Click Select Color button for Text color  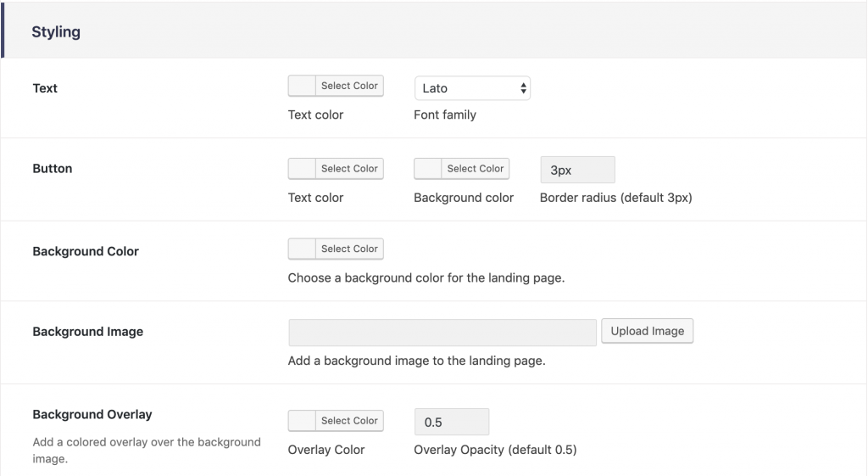click(349, 86)
